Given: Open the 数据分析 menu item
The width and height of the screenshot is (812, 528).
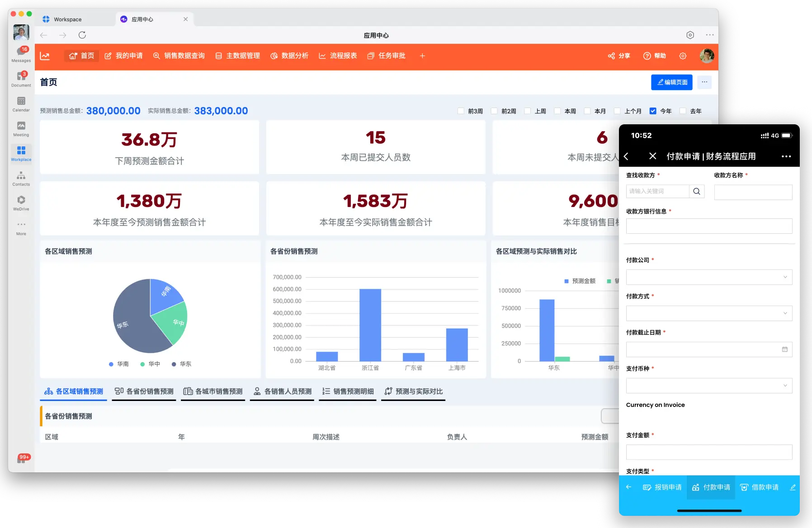Looking at the screenshot, I should [289, 56].
